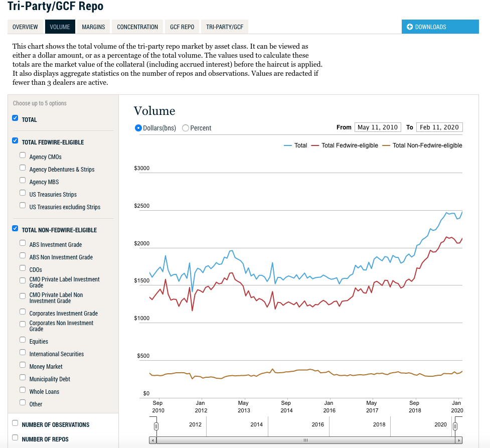Screen dimensions: 490x448
Task: Select the Dollars(bns) radio button
Action: (138, 128)
